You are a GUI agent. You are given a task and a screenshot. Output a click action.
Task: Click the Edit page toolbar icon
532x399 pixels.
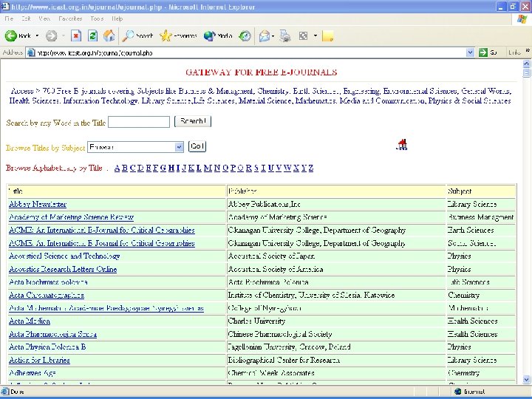click(303, 35)
